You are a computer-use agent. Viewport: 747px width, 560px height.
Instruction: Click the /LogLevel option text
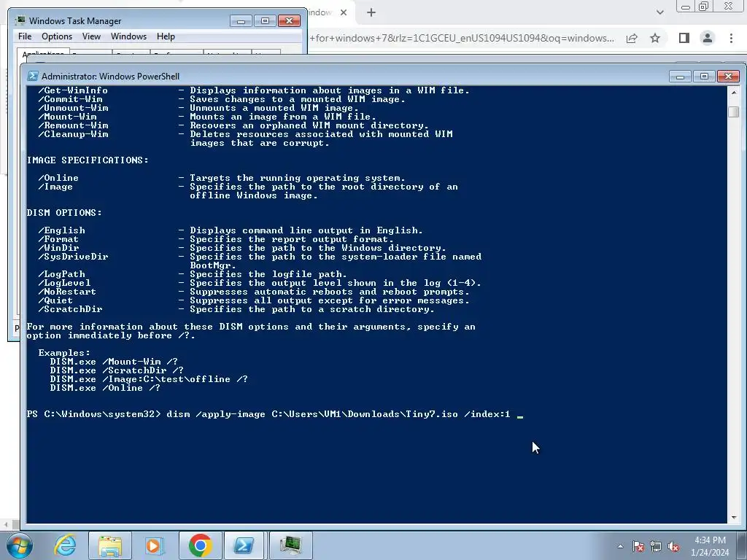64,284
